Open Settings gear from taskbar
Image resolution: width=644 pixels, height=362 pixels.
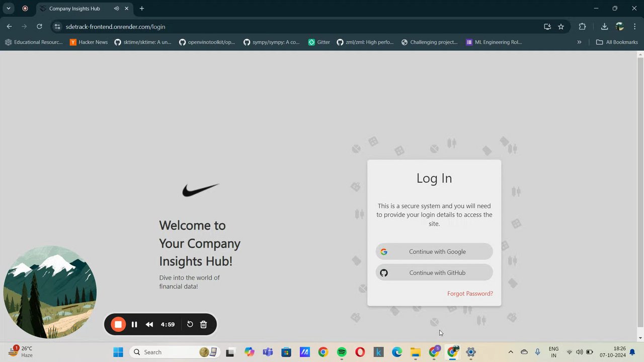pyautogui.click(x=471, y=352)
